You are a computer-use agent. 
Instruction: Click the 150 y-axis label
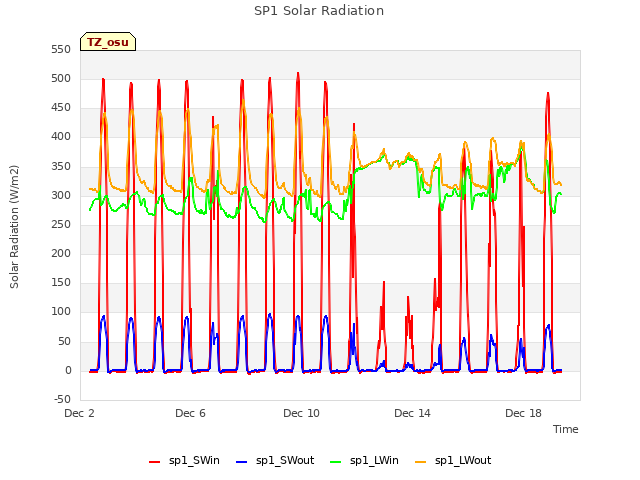(x=61, y=282)
